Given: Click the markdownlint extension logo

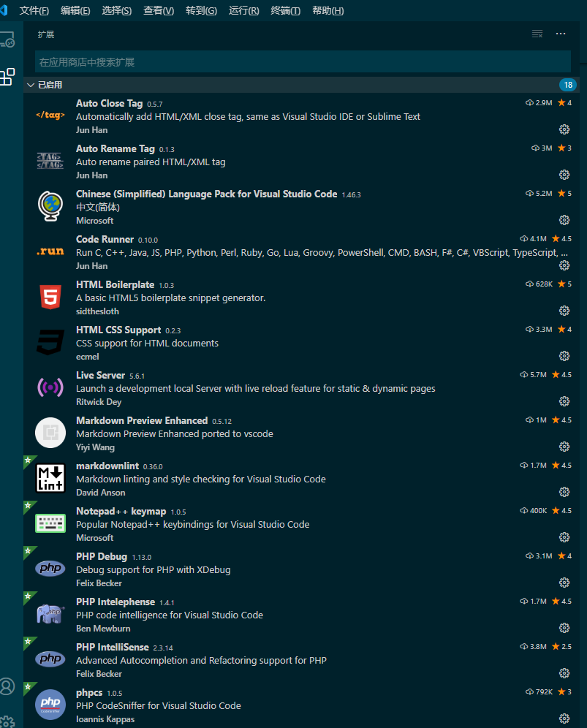Looking at the screenshot, I should (50, 478).
